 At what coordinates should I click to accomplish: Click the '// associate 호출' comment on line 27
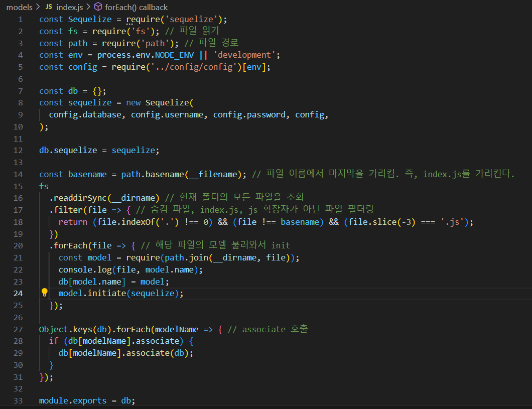coord(268,329)
